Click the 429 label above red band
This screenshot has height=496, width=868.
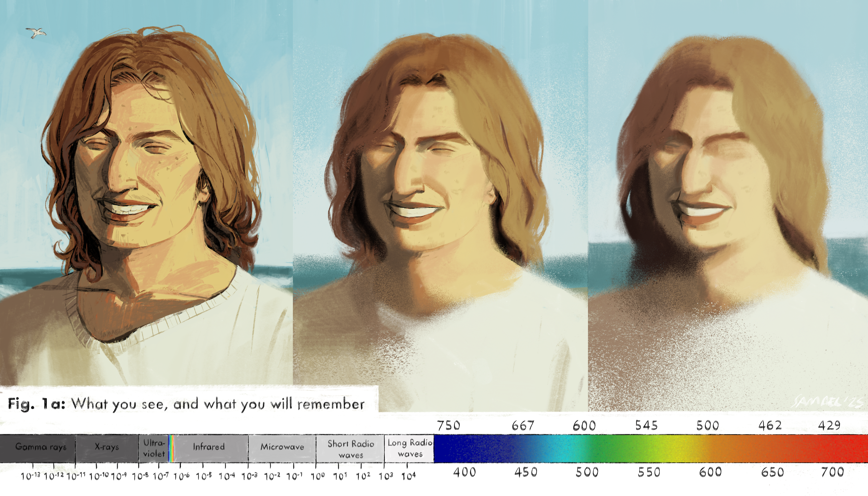(829, 426)
